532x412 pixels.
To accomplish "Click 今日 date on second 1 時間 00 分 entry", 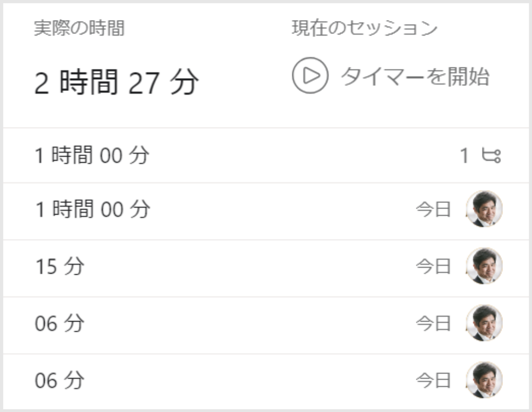I will (x=434, y=209).
